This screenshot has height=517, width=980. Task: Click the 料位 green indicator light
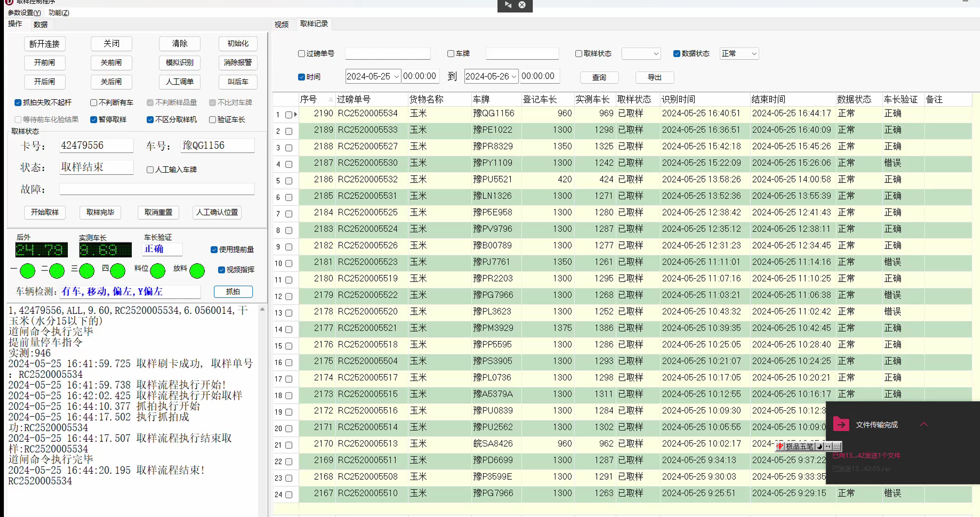(x=158, y=271)
